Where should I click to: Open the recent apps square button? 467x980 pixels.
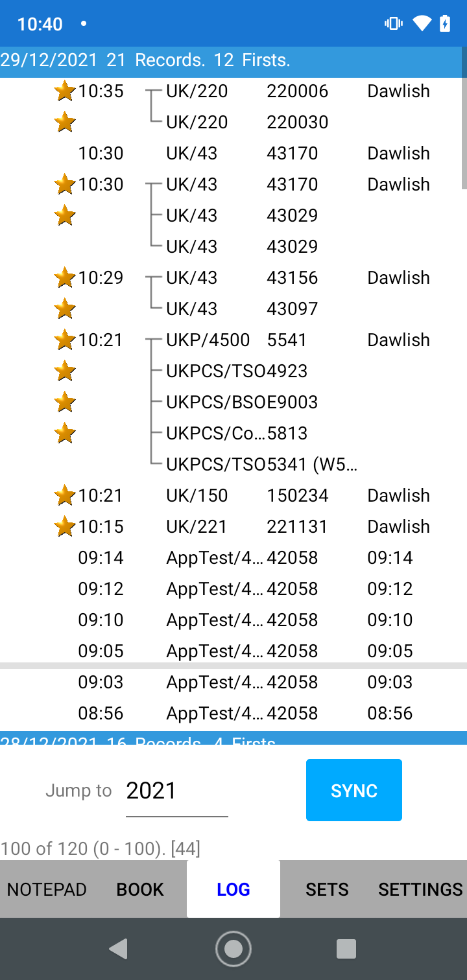[x=346, y=949]
